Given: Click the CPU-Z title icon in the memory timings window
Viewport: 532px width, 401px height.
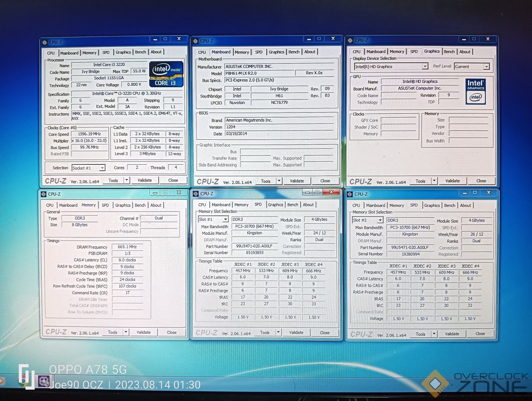Looking at the screenshot, I should click(43, 194).
